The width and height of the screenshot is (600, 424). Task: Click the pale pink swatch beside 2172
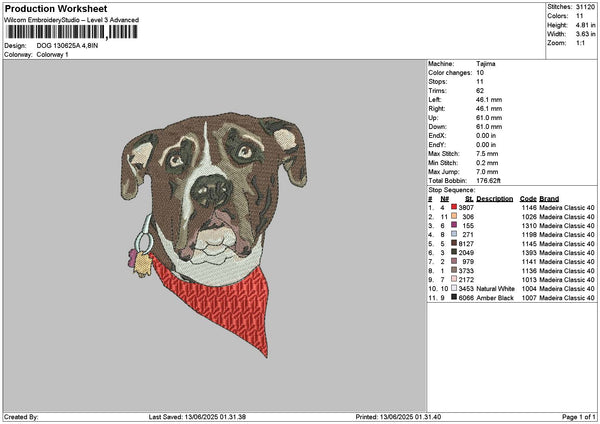tap(454, 279)
